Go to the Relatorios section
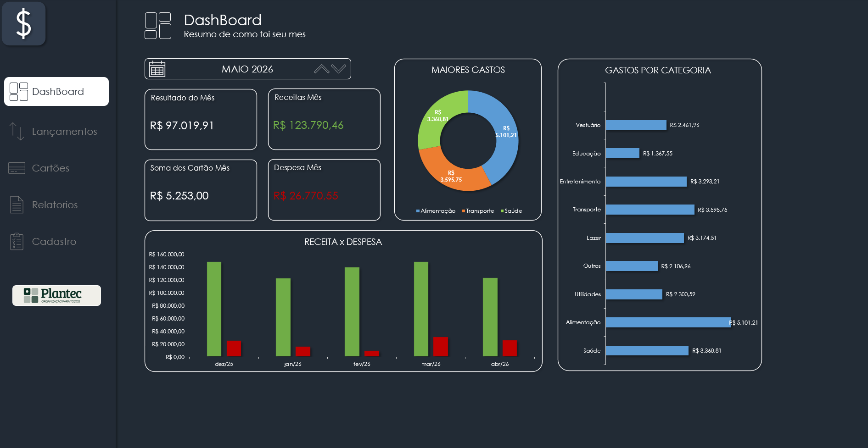The height and width of the screenshot is (448, 868). point(55,205)
